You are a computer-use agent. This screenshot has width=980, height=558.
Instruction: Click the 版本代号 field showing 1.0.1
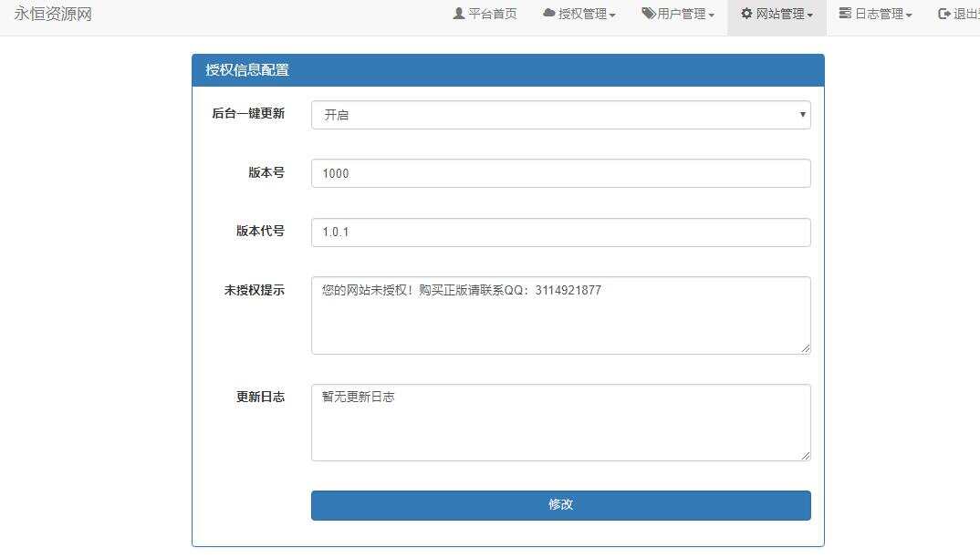(x=560, y=232)
